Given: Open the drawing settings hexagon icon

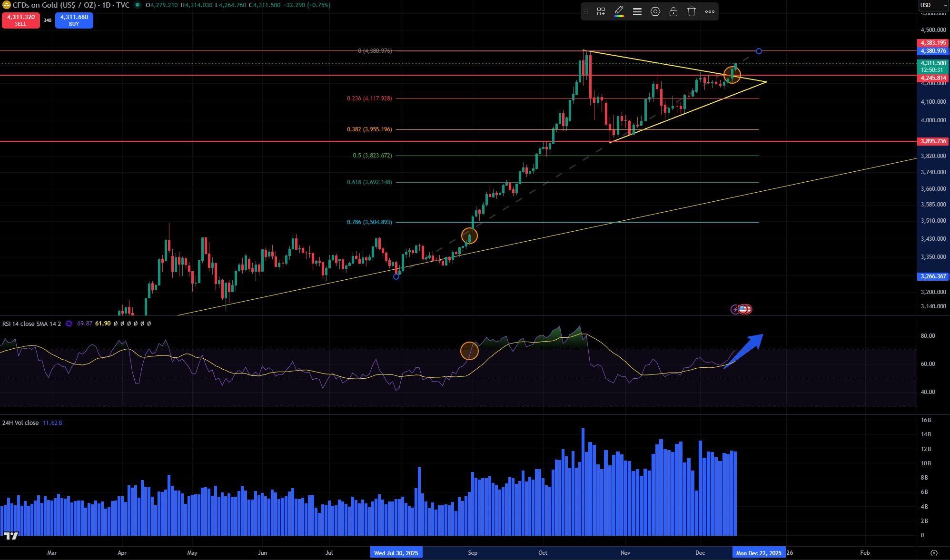Looking at the screenshot, I should [x=655, y=12].
